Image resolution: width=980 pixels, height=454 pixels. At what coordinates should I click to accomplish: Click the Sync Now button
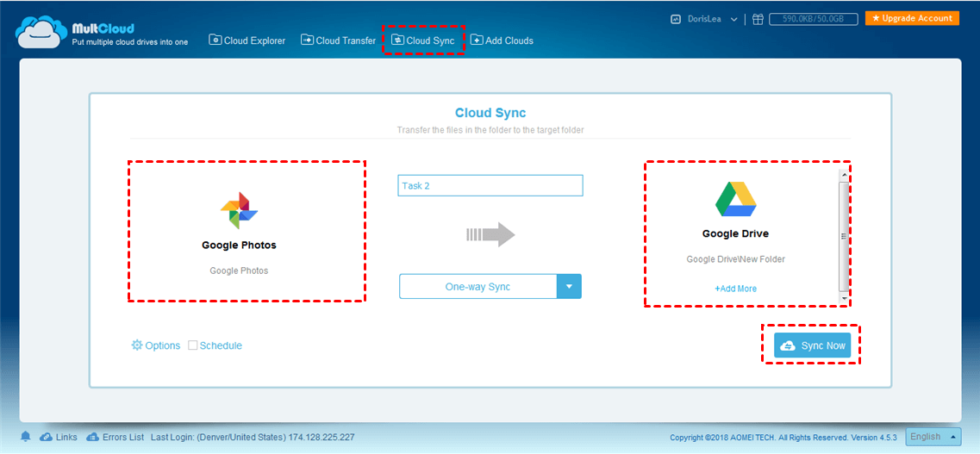pos(813,345)
